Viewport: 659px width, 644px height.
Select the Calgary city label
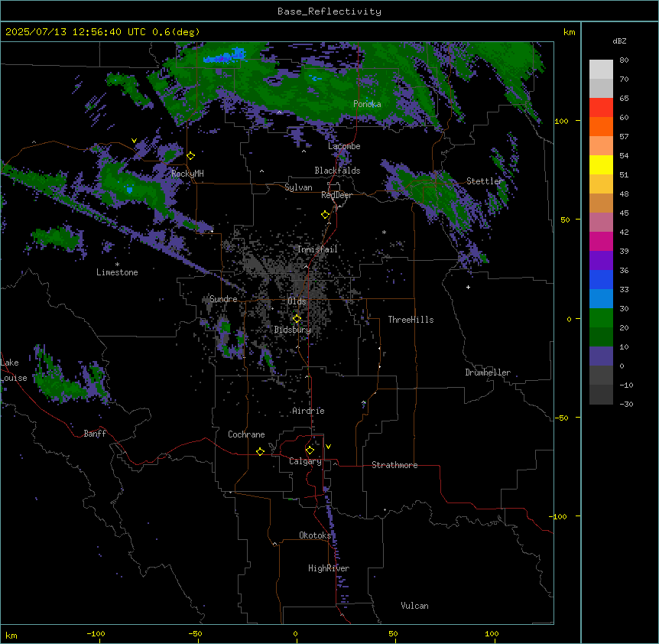pyautogui.click(x=305, y=461)
